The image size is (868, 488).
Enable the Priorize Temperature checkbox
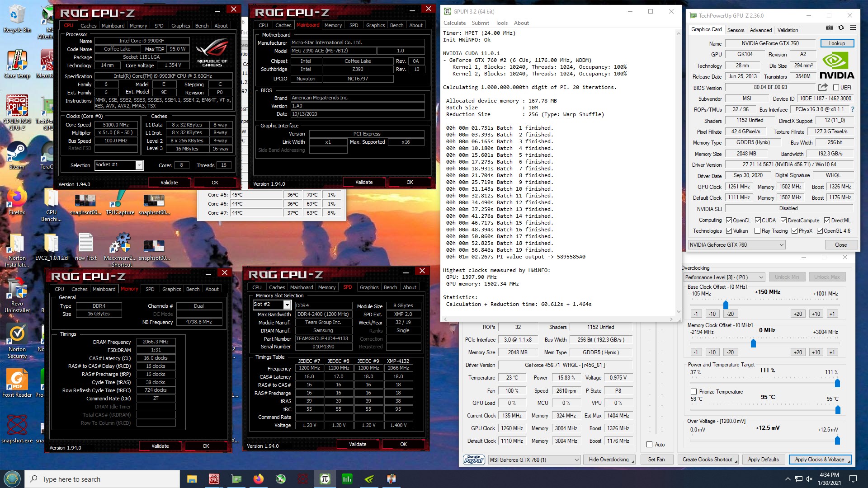click(694, 392)
